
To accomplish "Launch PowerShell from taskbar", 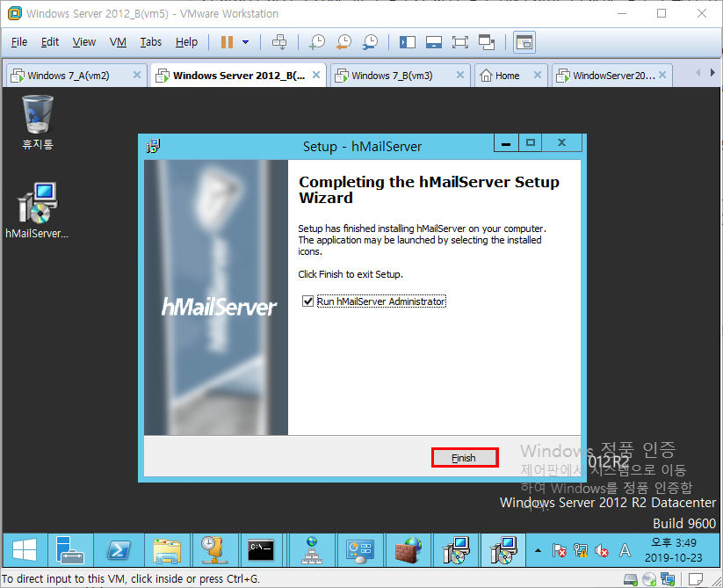I will click(119, 550).
